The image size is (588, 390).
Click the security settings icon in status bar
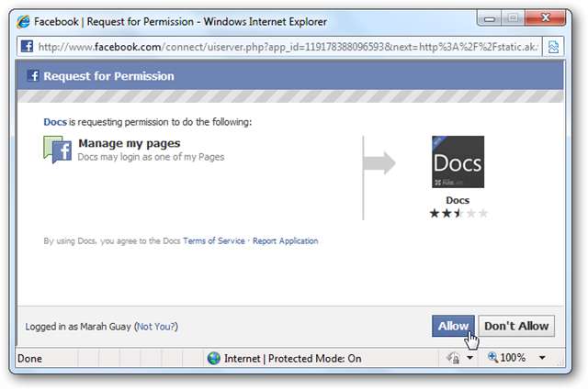pos(453,358)
